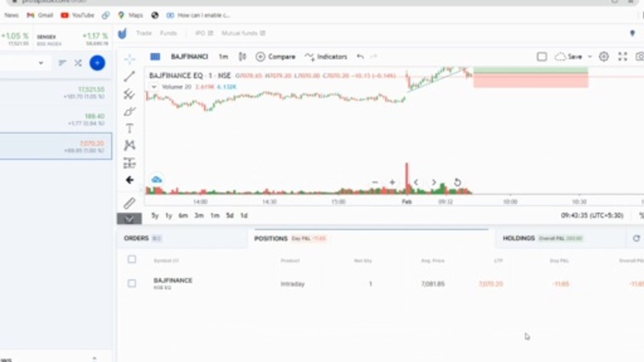Save the chart layout

click(569, 57)
